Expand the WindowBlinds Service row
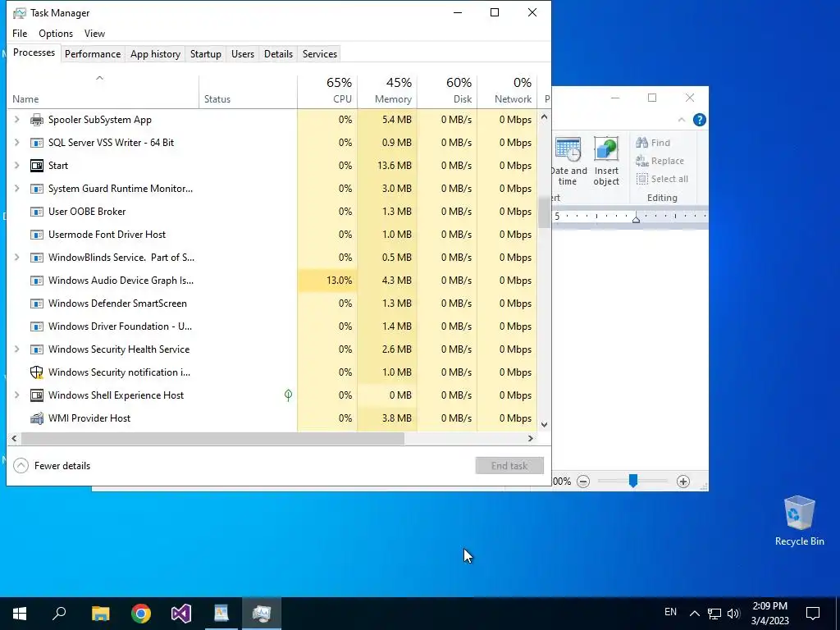Image resolution: width=840 pixels, height=630 pixels. pos(16,258)
